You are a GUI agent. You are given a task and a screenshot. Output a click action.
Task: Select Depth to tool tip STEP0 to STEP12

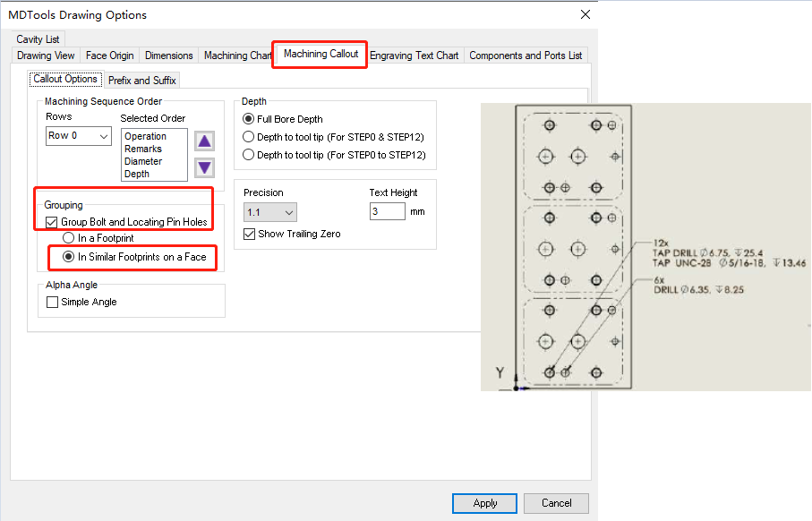tap(249, 155)
